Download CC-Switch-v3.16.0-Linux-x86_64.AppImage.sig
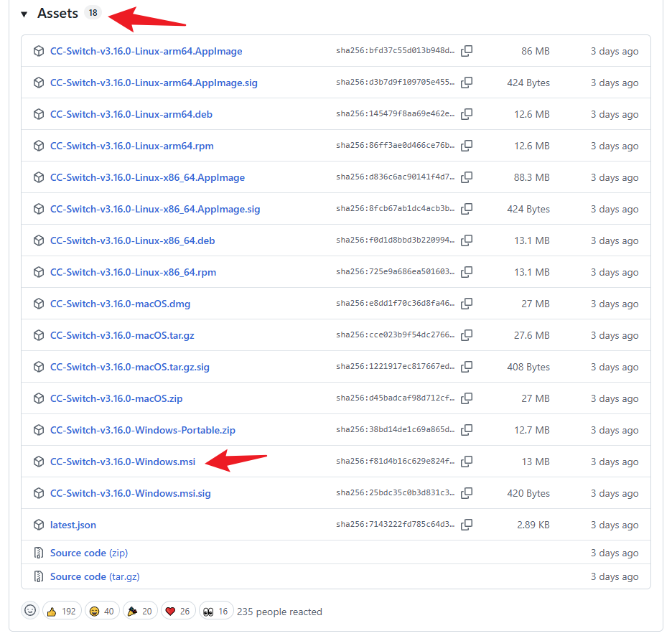 (x=155, y=209)
